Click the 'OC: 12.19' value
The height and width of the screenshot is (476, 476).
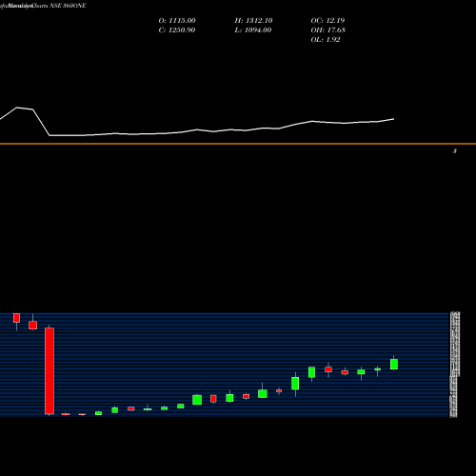tap(327, 21)
